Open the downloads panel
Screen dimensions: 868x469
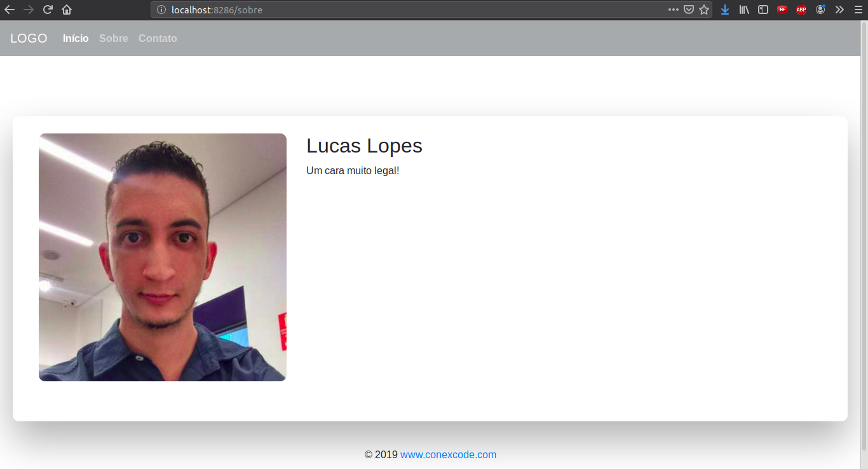tap(725, 10)
